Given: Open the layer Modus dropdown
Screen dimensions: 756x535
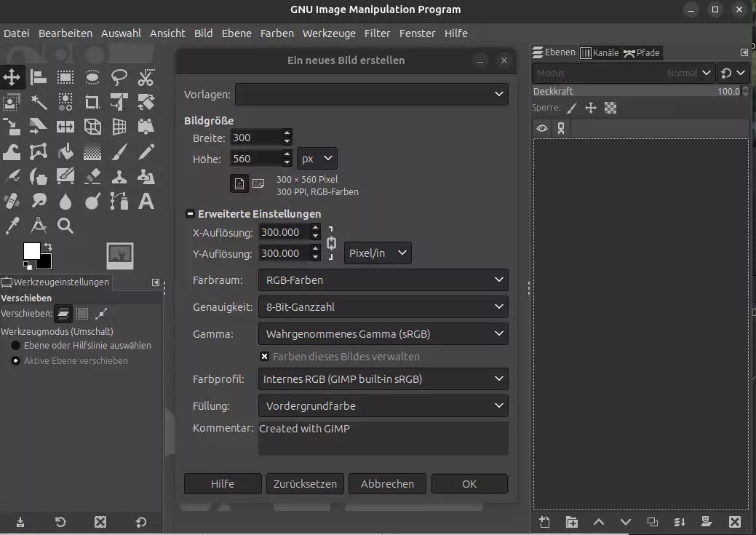Looking at the screenshot, I should click(x=624, y=73).
